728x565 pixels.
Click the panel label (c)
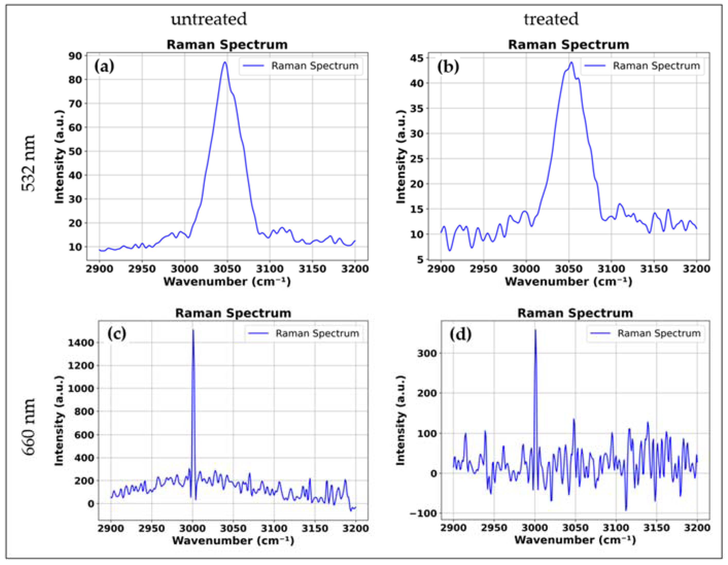[117, 334]
